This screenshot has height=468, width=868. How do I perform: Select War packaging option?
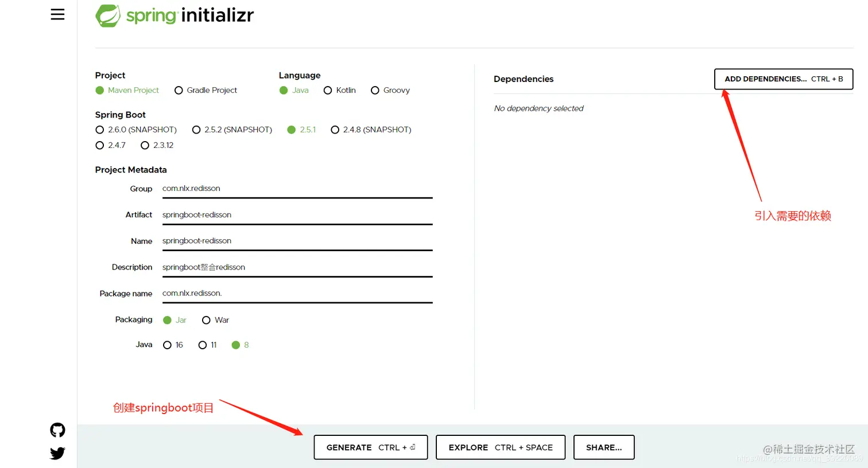pyautogui.click(x=215, y=320)
